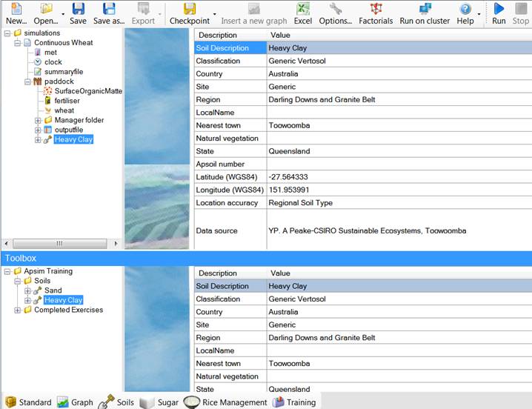
Task: Collapse the Continuous Wheat node
Action: click(18, 43)
